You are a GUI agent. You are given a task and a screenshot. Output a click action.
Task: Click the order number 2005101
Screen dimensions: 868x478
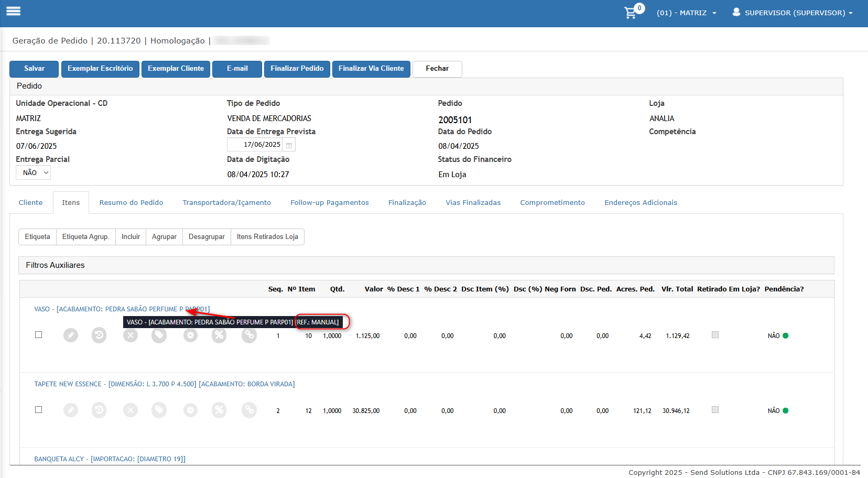click(x=455, y=120)
